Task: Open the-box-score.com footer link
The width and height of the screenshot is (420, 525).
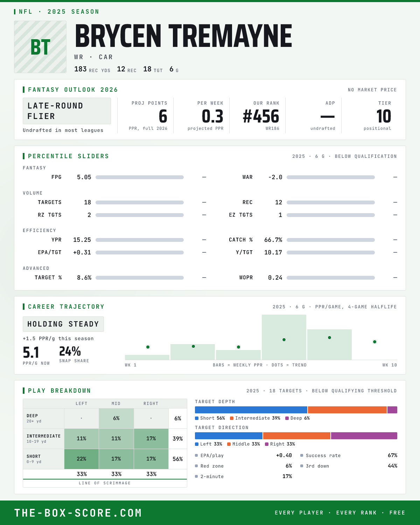Action: point(78,513)
